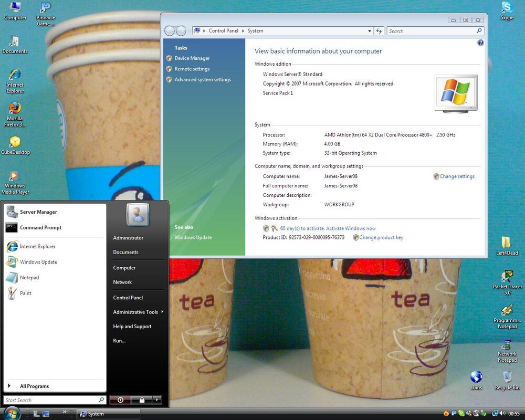Image resolution: width=525 pixels, height=420 pixels.
Task: Click the Back arrow in System window
Action: pyautogui.click(x=170, y=31)
